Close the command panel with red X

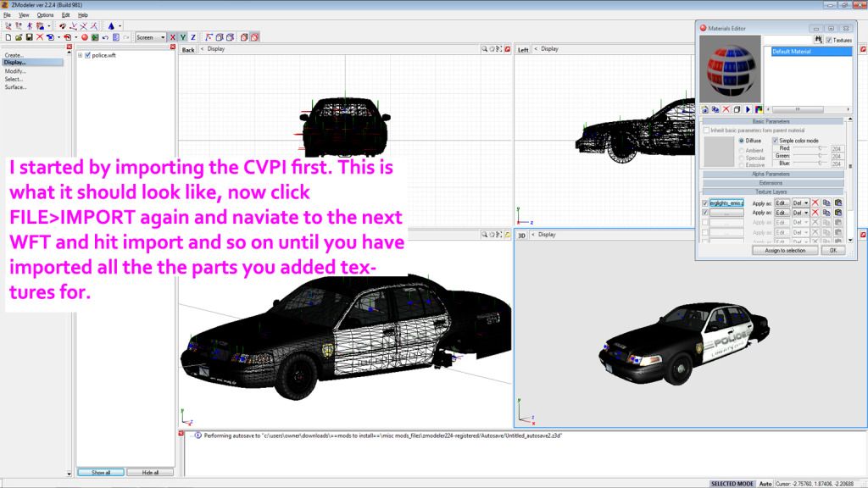pyautogui.click(x=70, y=47)
